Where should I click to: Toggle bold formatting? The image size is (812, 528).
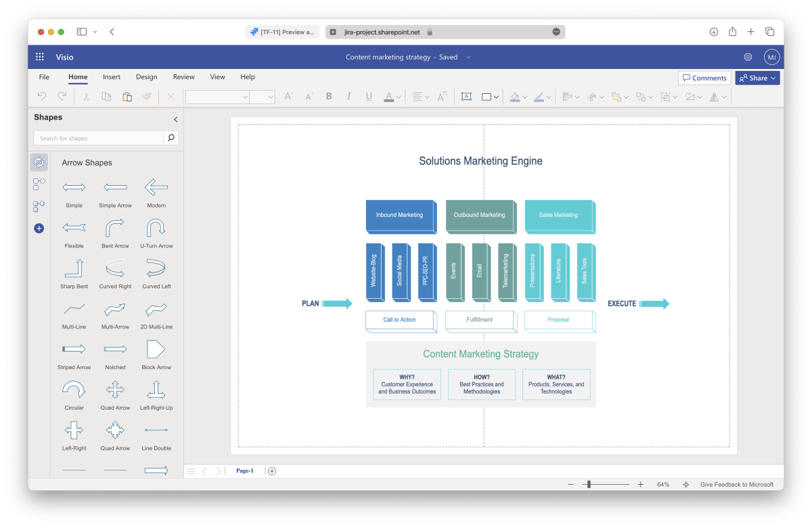click(x=329, y=97)
